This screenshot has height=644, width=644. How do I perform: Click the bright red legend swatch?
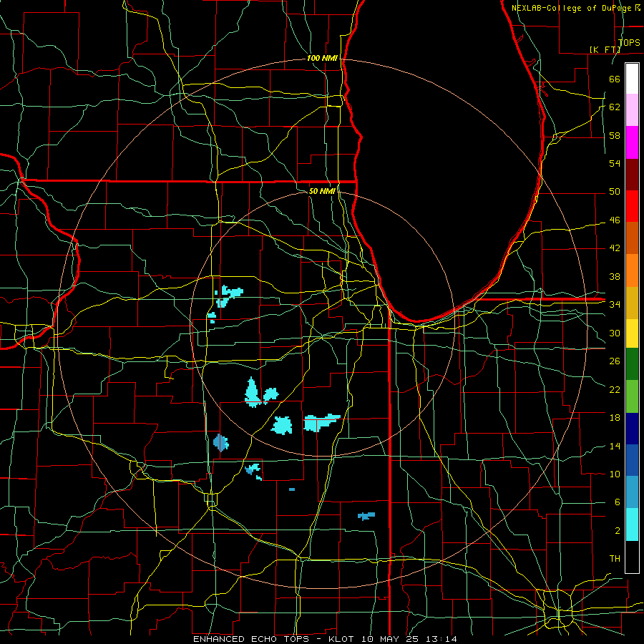tap(632, 206)
